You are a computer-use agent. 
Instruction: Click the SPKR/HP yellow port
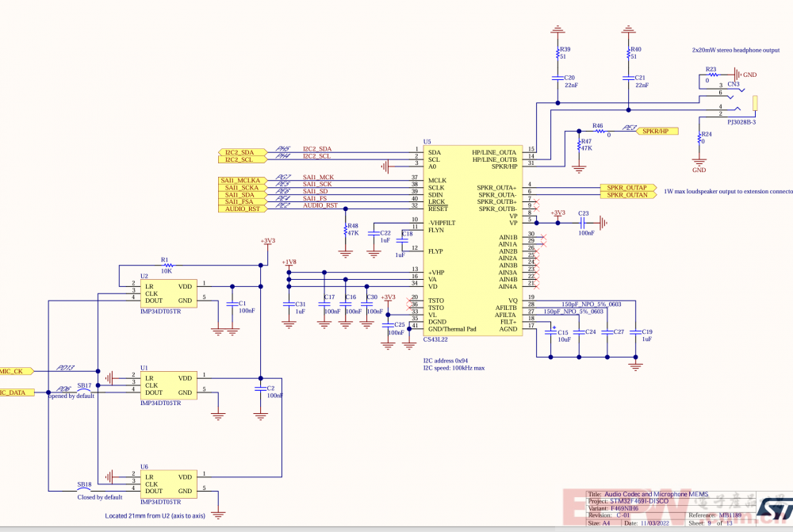tap(657, 131)
